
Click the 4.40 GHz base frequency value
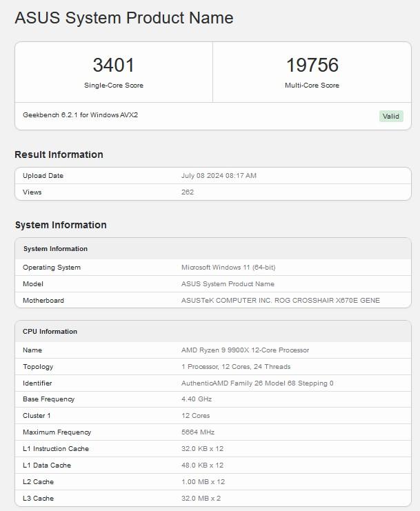pyautogui.click(x=197, y=399)
